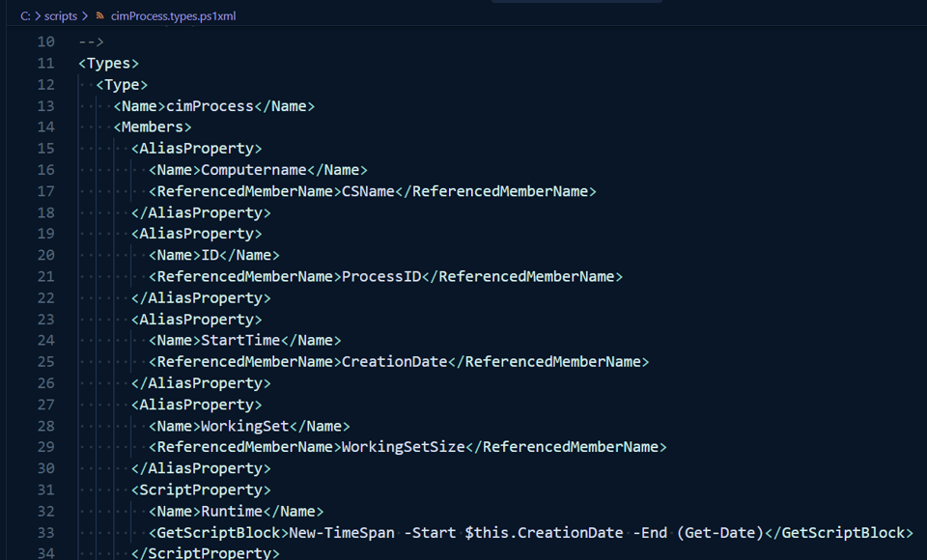Click the 'StartTime' name value
The width and height of the screenshot is (927, 560).
click(240, 341)
